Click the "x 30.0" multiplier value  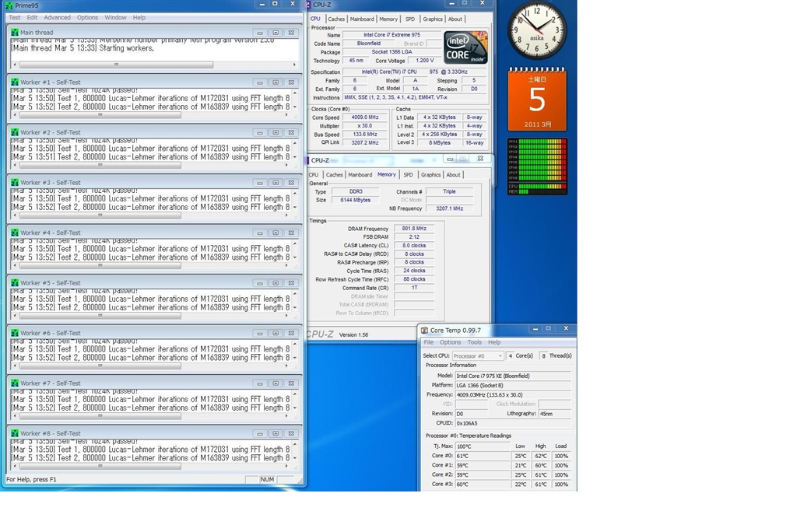tap(366, 126)
